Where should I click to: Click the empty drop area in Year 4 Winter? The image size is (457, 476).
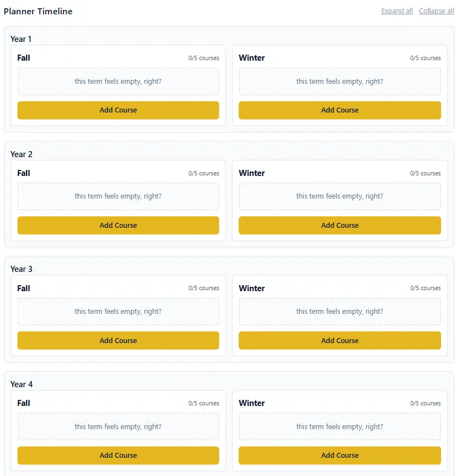tap(340, 427)
